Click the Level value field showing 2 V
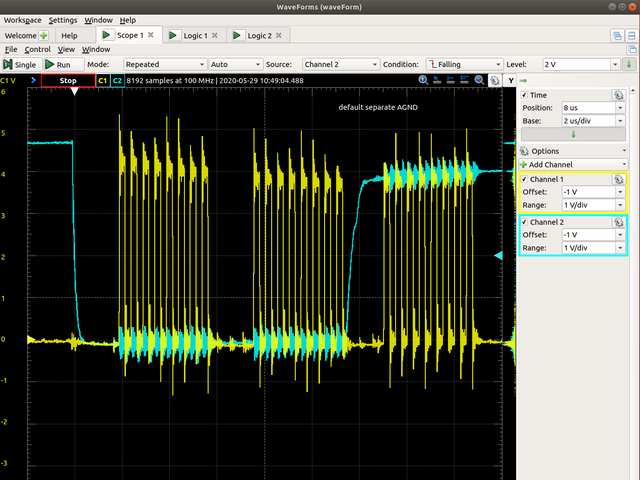Image resolution: width=640 pixels, height=480 pixels. click(576, 64)
